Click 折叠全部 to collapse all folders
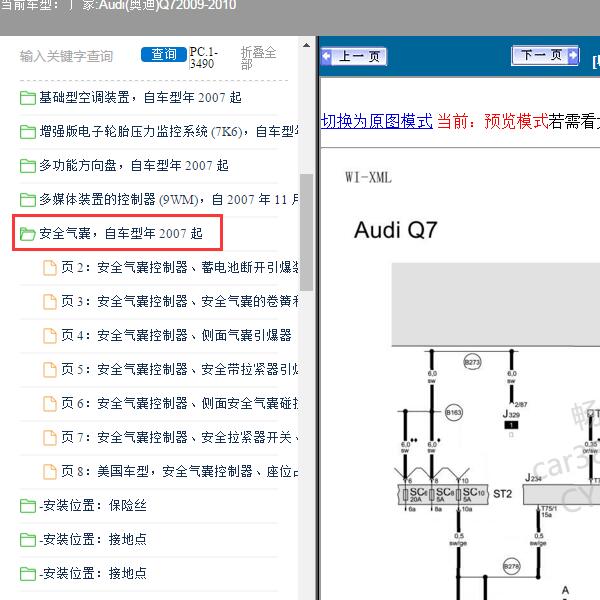The image size is (600, 600). [258, 58]
